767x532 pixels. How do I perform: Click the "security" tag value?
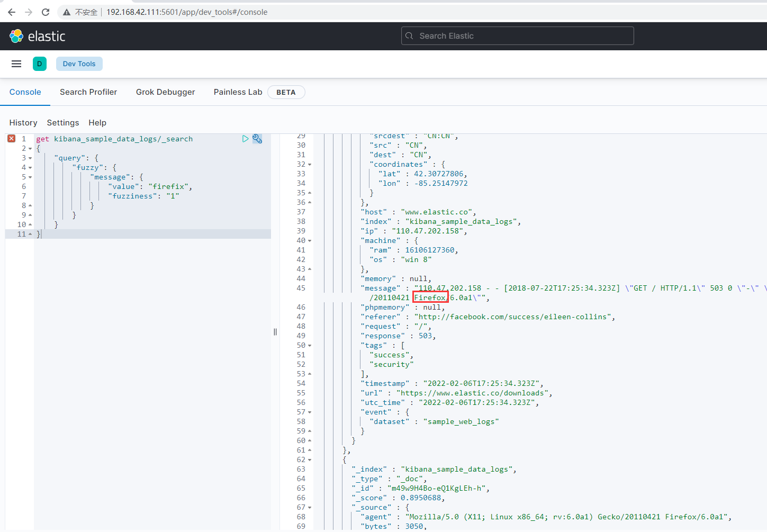coord(392,365)
